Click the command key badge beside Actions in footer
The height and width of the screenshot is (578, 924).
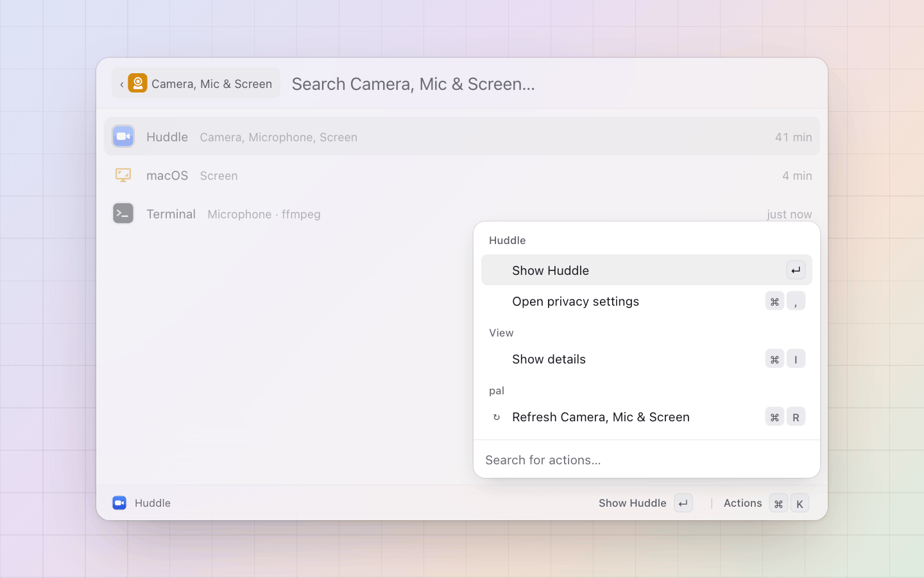(778, 504)
